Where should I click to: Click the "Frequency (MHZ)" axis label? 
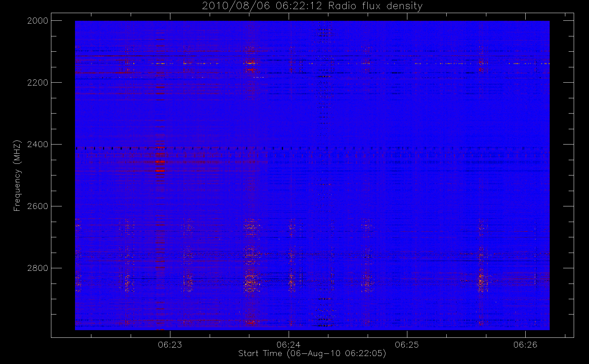point(17,175)
